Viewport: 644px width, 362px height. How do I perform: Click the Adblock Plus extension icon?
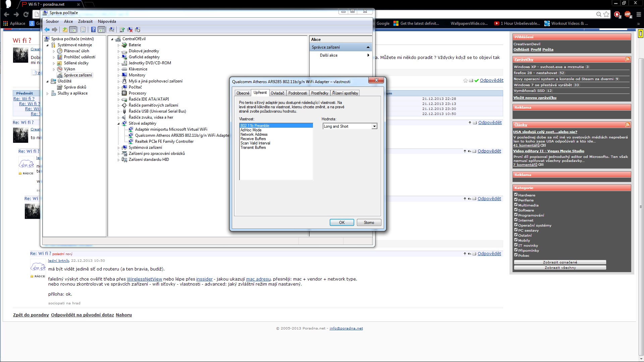click(628, 14)
